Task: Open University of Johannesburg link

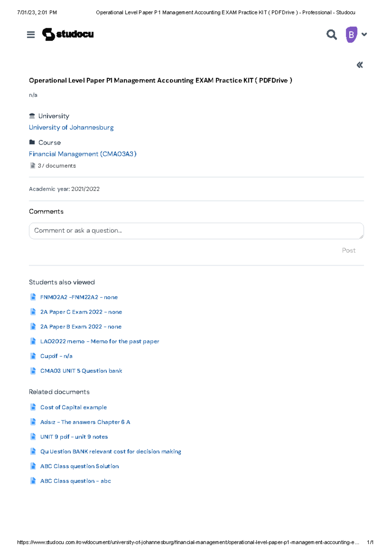Action: [71, 127]
